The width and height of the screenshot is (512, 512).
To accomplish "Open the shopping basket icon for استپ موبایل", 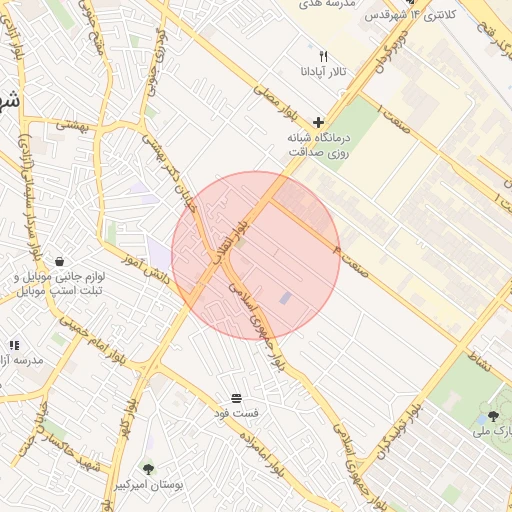I will click(x=59, y=262).
